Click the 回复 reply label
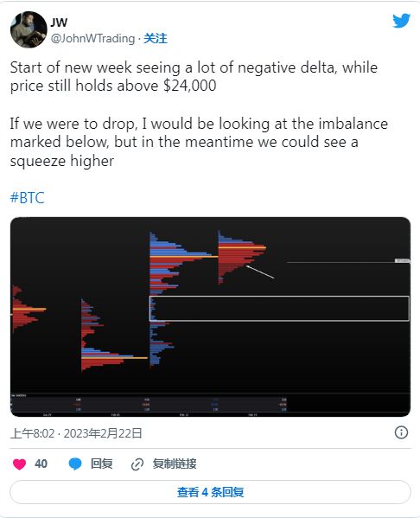The width and height of the screenshot is (420, 518). [102, 464]
